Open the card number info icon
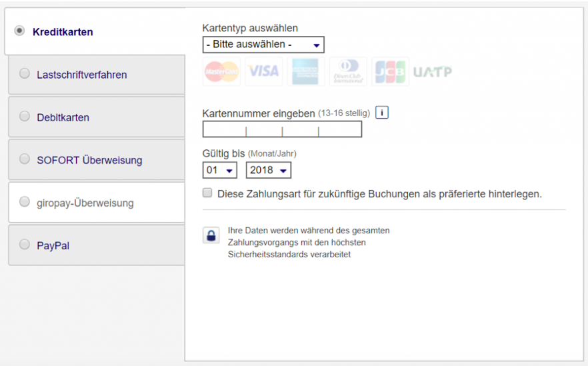The height and width of the screenshot is (366, 588). 382,113
